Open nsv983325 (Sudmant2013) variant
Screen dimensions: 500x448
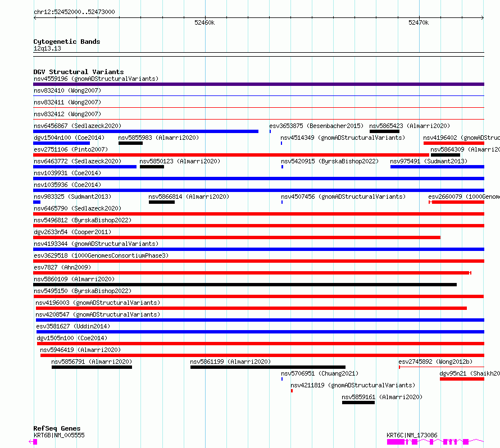click(72, 196)
